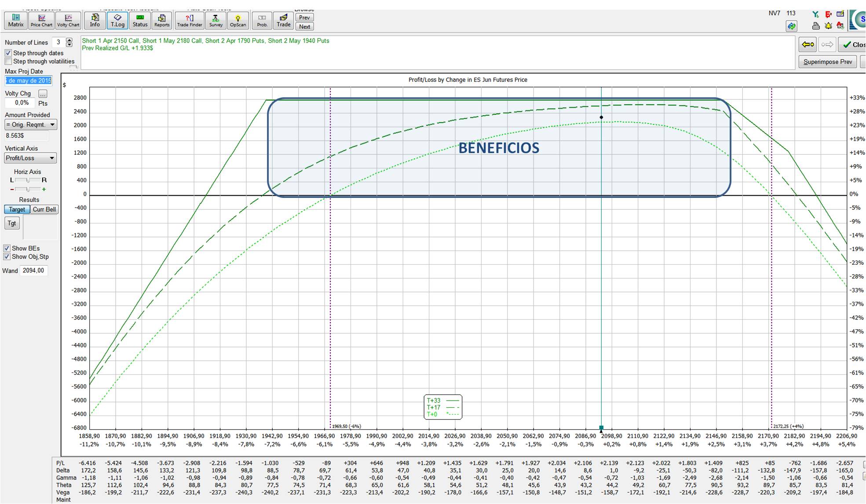Adjust the Horiz Axis L-R slider
Screen dimensions: 866x504
click(28, 180)
